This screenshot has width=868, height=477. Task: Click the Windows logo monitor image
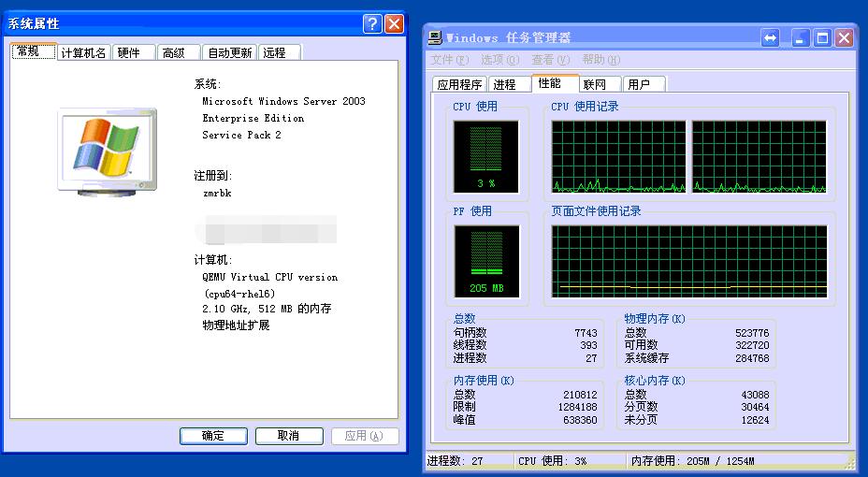108,152
